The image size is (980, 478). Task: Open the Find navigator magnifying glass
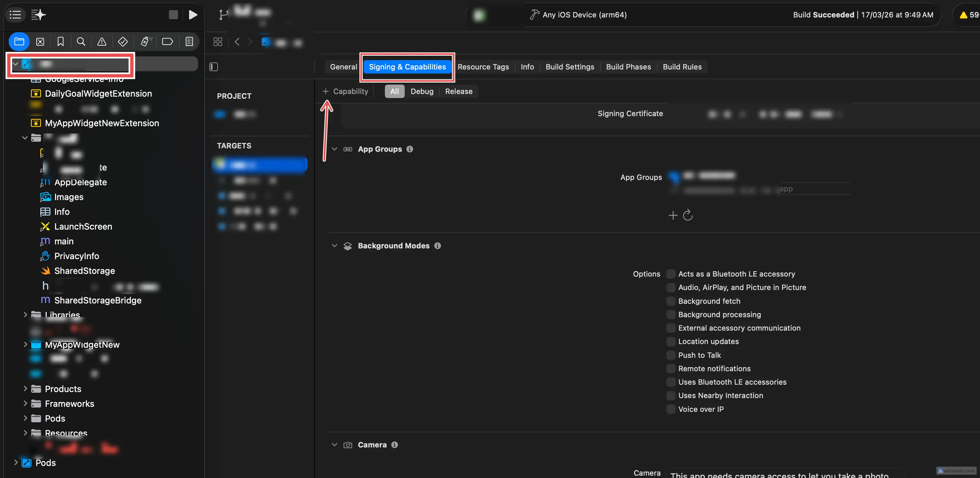(x=81, y=41)
